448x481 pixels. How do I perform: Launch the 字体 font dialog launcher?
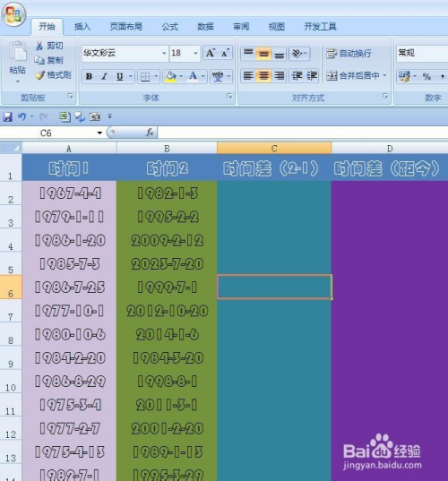[x=229, y=97]
